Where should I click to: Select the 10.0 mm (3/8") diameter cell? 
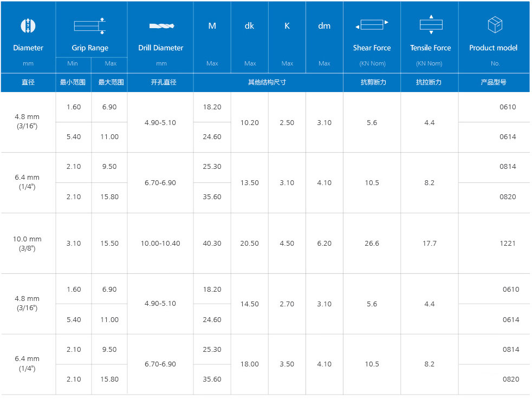click(28, 244)
